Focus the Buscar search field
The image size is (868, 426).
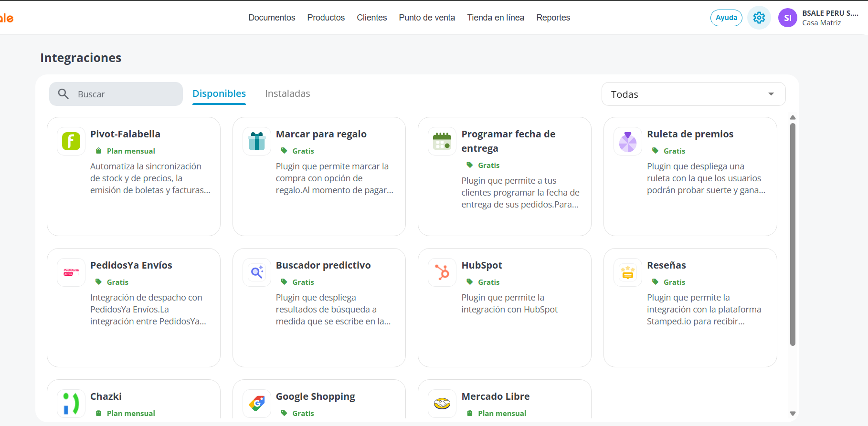(x=116, y=94)
